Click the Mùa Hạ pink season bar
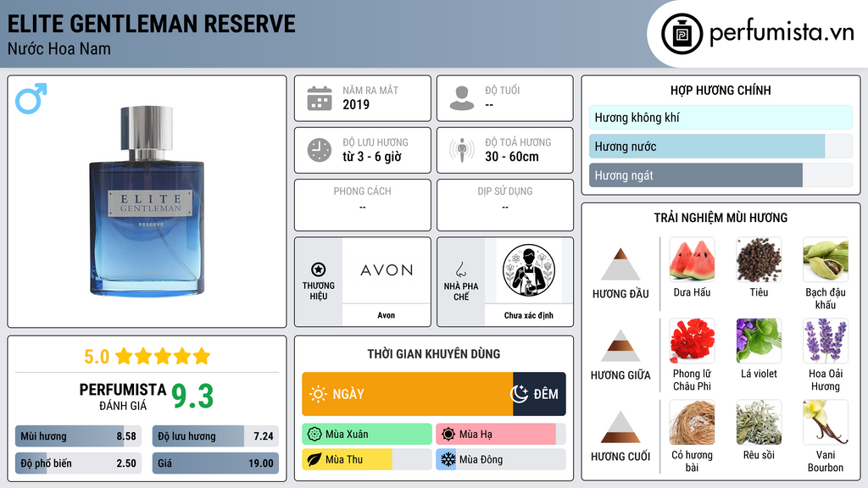868x488 pixels. tap(501, 435)
